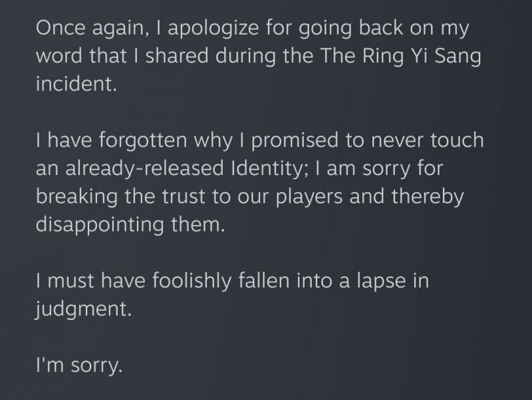Click the word 'promised'
The width and height of the screenshot is (532, 400).
[x=295, y=140]
